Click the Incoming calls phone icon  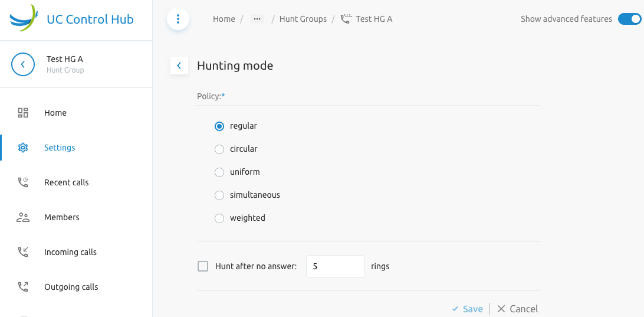coord(23,252)
